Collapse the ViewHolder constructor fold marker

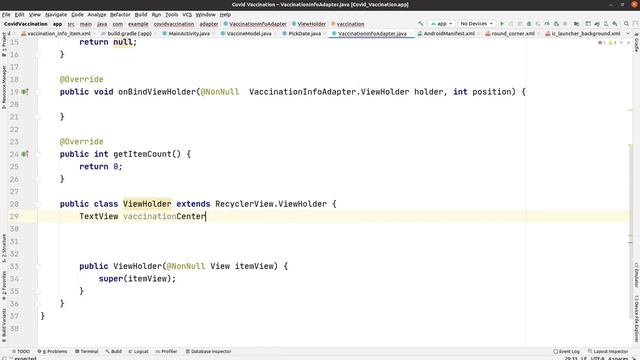coord(38,266)
